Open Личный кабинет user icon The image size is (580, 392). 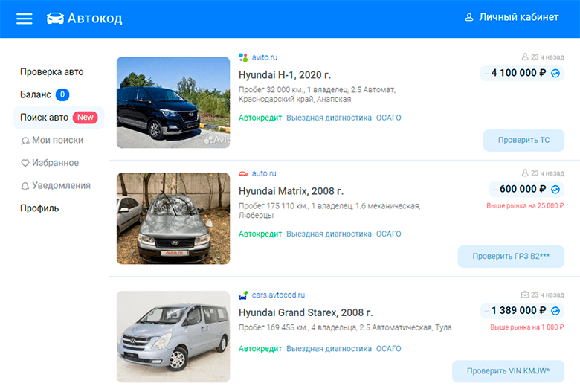tap(469, 17)
